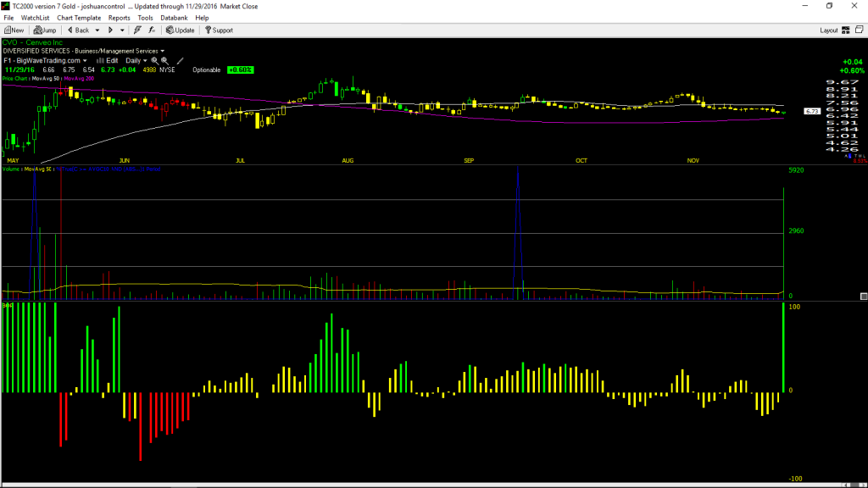Select the drawing line tool
The height and width of the screenshot is (488, 868).
point(180,61)
